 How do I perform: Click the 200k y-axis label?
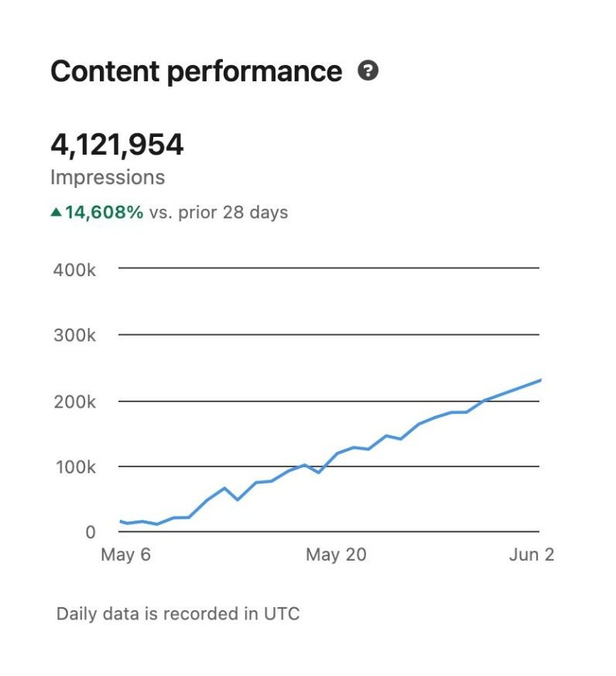pos(74,401)
